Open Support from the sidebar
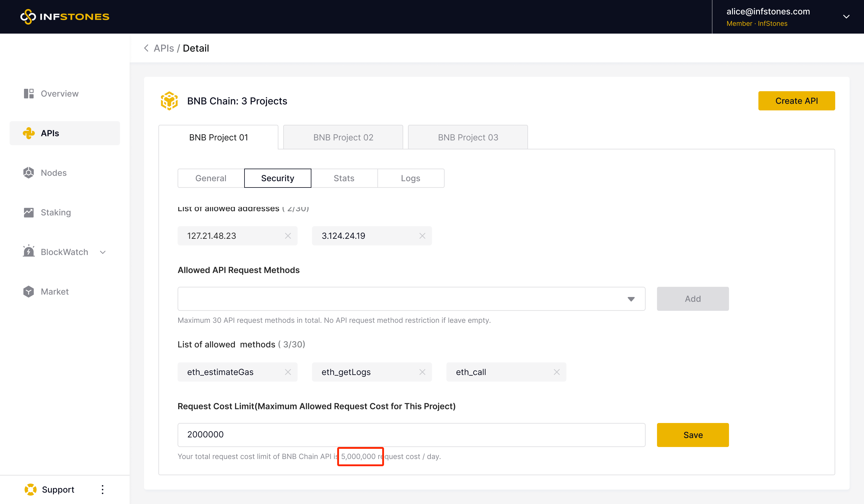 (x=49, y=489)
